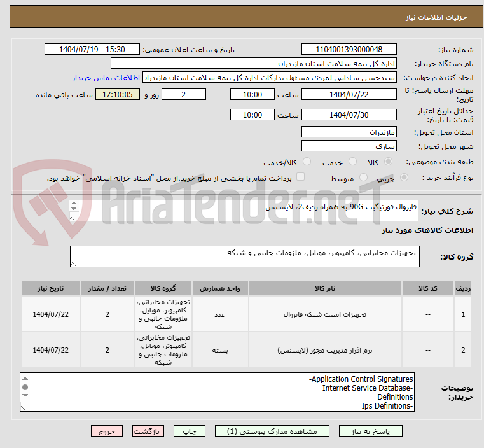Select the کالا radio button
Image resolution: width=484 pixels, height=448 pixels.
[389, 162]
